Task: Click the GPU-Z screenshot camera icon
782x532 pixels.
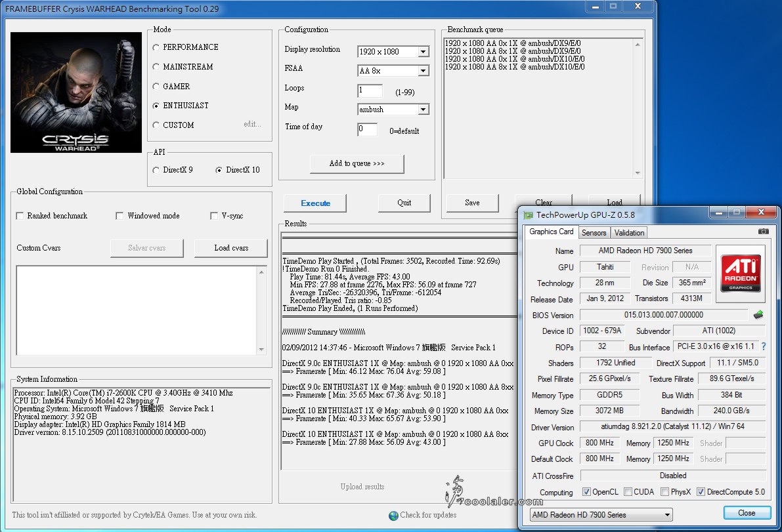Action: 763,232
